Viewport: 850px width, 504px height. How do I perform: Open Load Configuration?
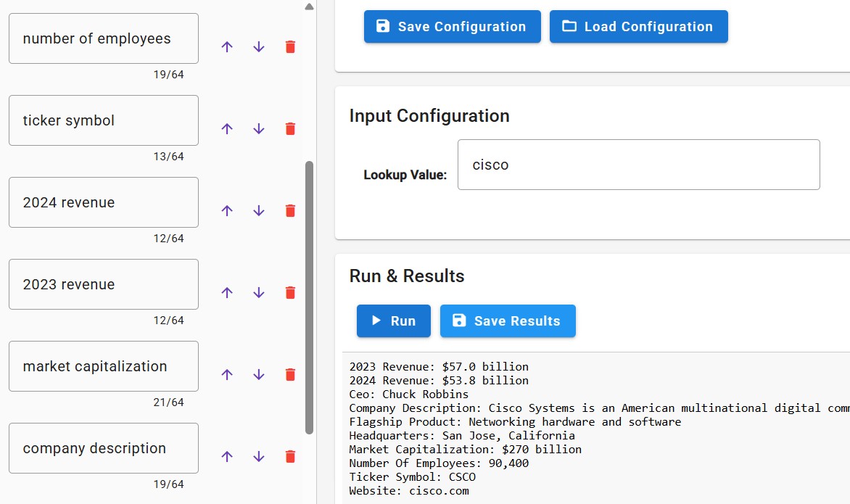pyautogui.click(x=638, y=26)
